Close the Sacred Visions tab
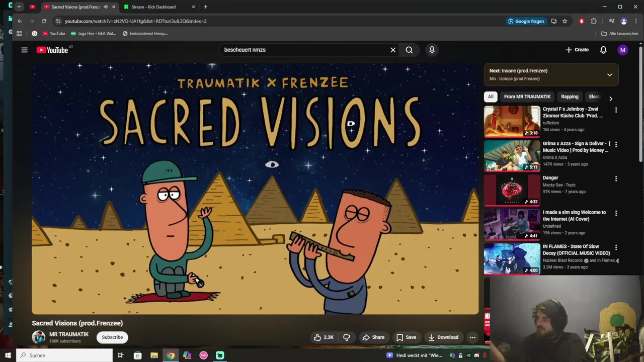 pyautogui.click(x=113, y=7)
